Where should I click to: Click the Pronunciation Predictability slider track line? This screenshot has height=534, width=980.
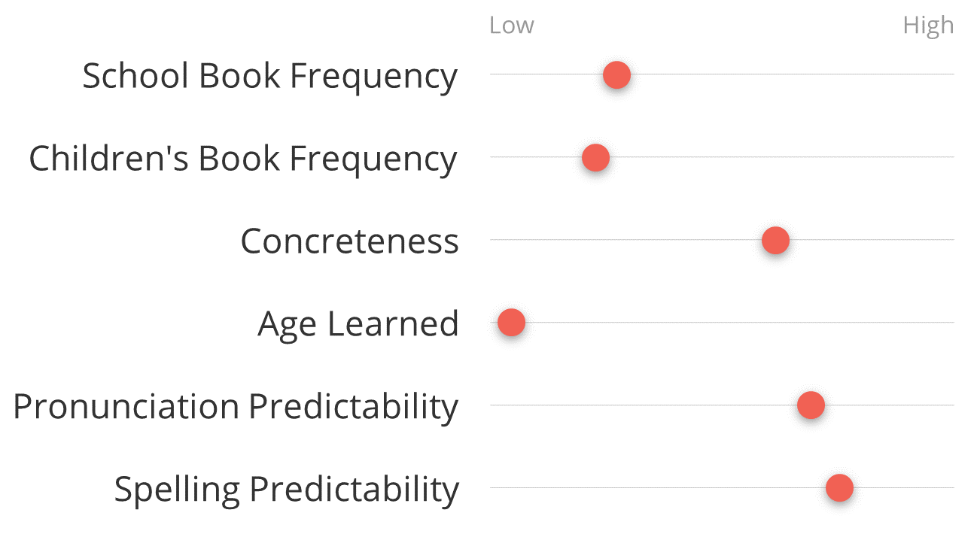point(722,405)
